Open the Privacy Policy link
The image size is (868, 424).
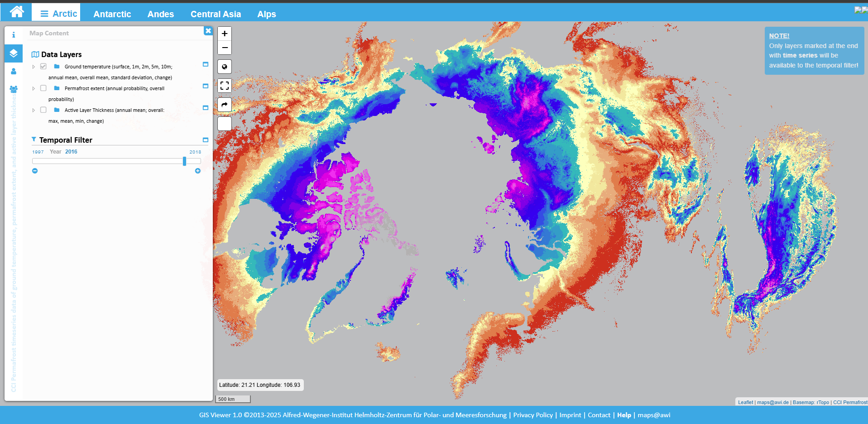pyautogui.click(x=533, y=415)
